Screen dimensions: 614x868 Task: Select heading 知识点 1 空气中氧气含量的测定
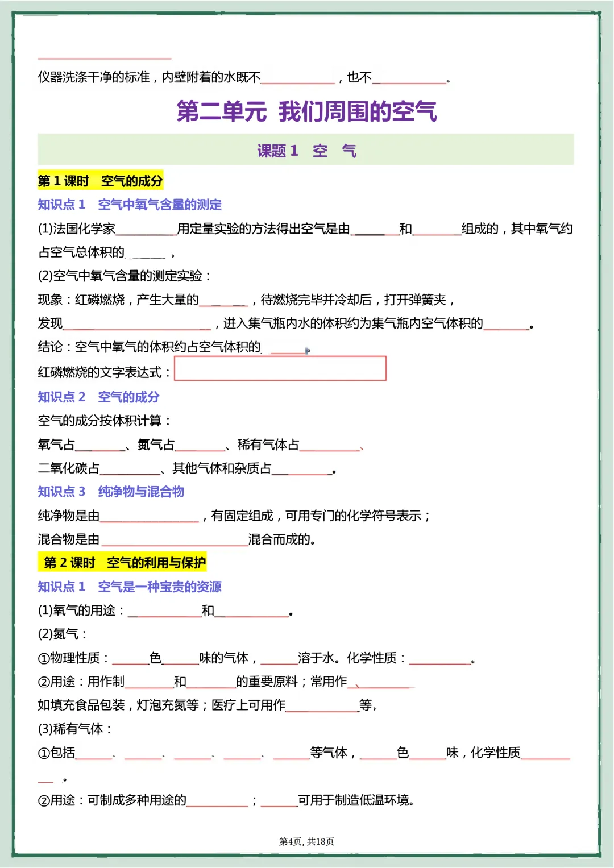[130, 205]
